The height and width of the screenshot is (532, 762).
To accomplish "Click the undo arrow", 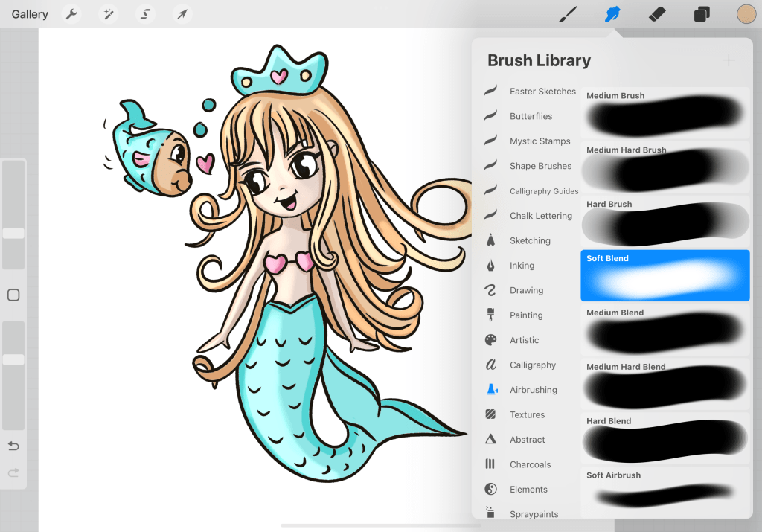I will tap(13, 446).
